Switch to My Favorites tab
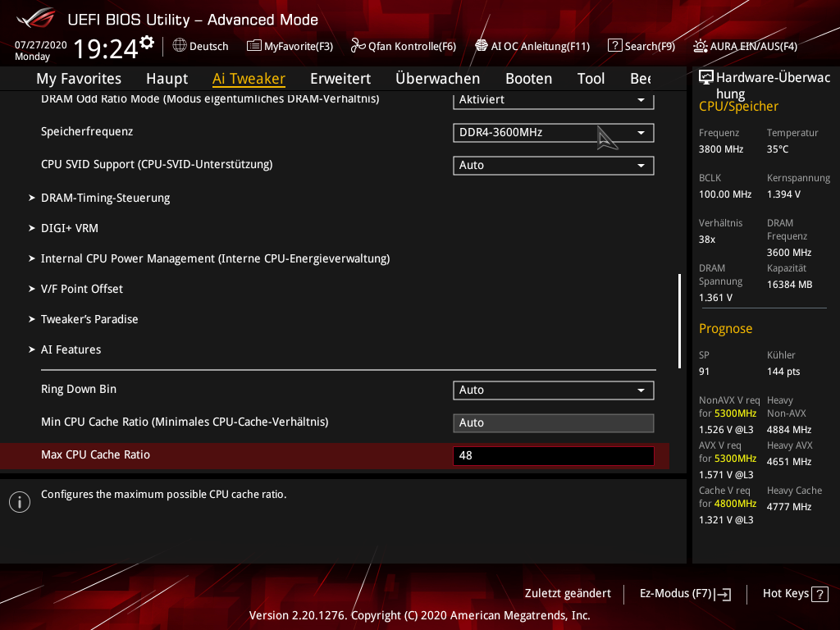 point(79,79)
